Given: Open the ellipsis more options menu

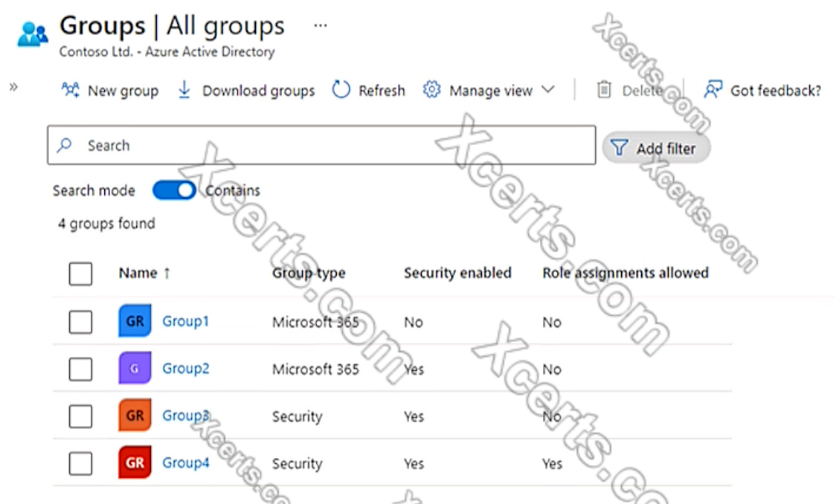Looking at the screenshot, I should click(321, 25).
